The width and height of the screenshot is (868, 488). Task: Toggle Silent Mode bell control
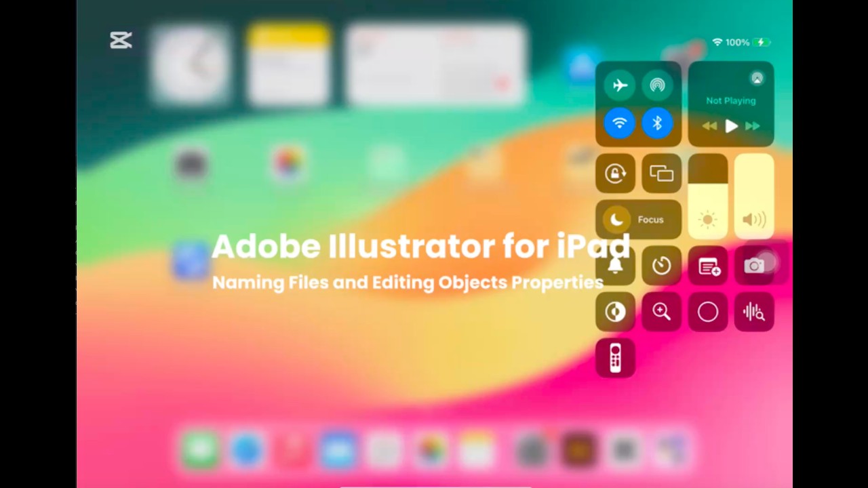(615, 266)
